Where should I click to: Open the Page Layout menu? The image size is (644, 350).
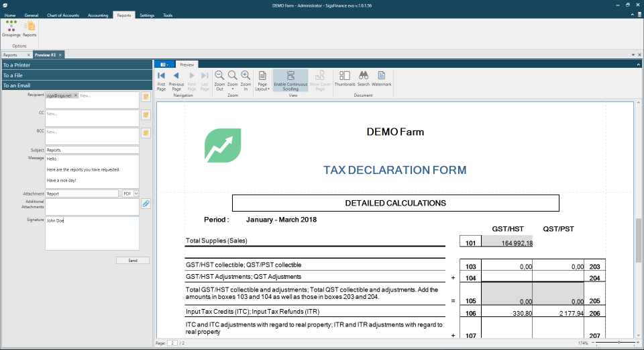coord(262,81)
